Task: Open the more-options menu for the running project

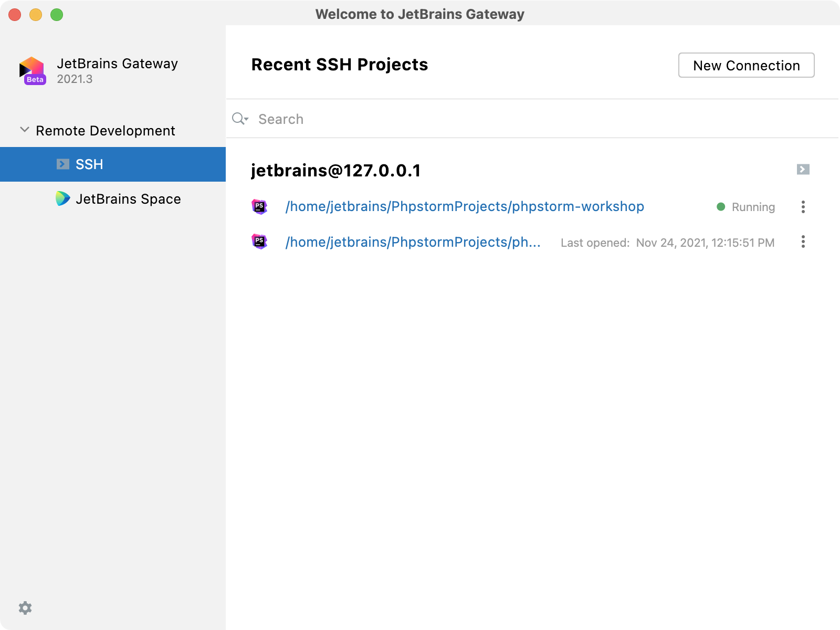Action: tap(803, 207)
